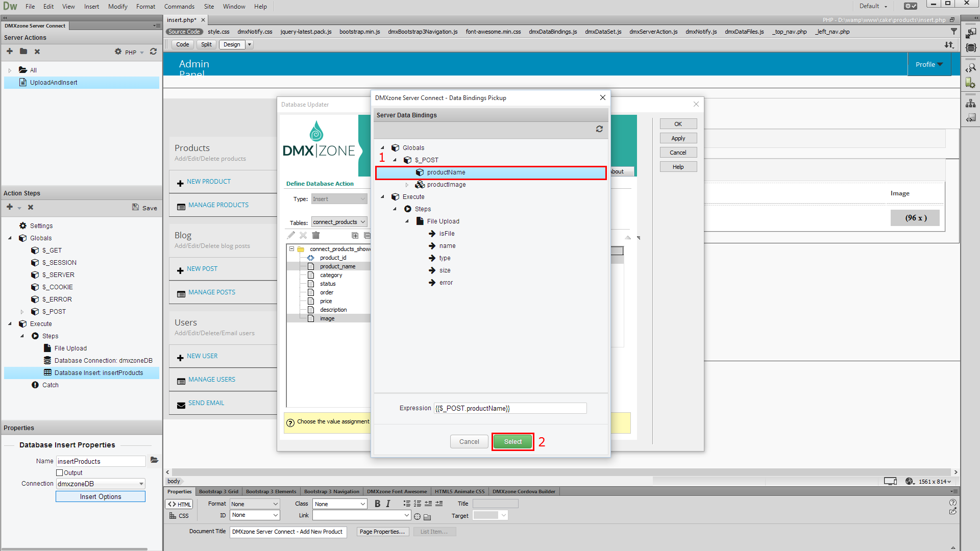Save the action steps
The height and width of the screenshot is (551, 980).
click(144, 208)
